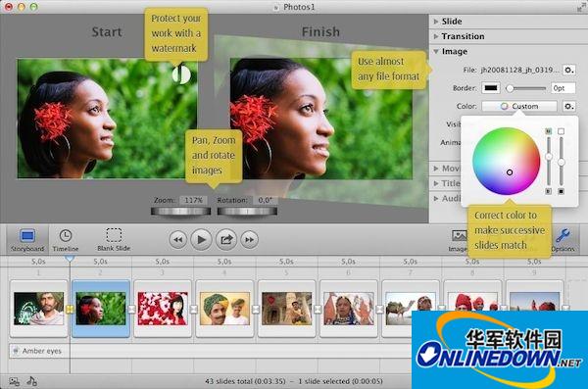
Task: Click the music note icon in status bar
Action: click(x=32, y=381)
